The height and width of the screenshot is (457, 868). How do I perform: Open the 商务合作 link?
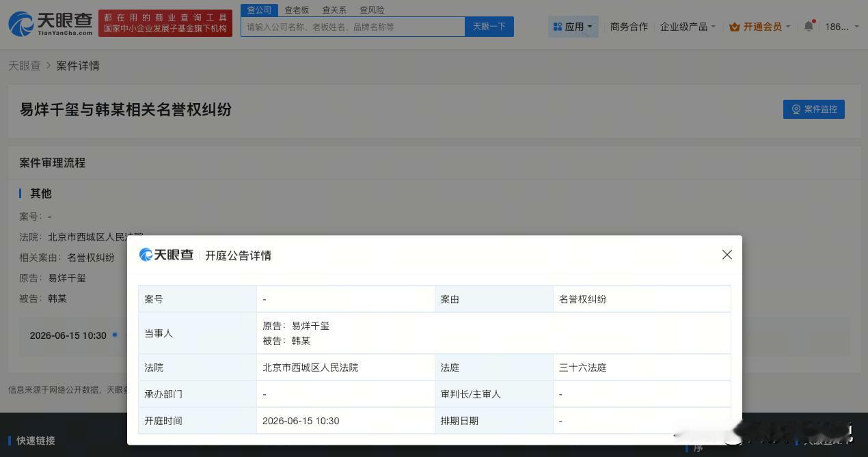click(x=629, y=27)
